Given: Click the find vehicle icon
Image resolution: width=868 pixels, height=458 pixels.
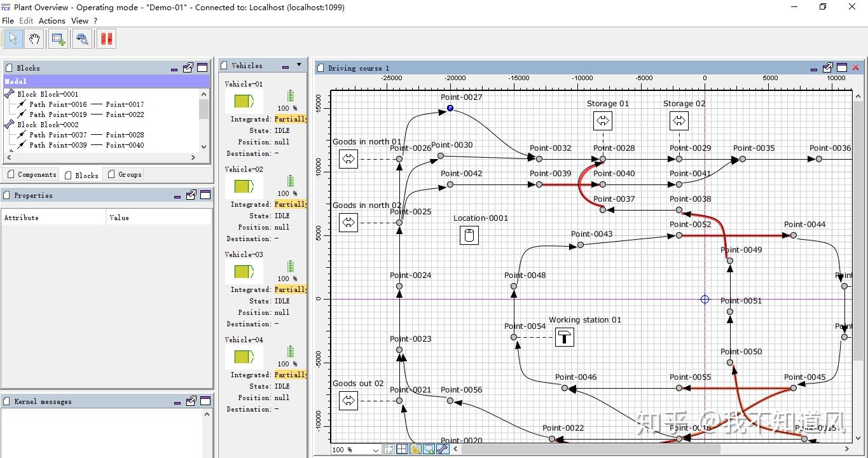Looking at the screenshot, I should coord(82,39).
